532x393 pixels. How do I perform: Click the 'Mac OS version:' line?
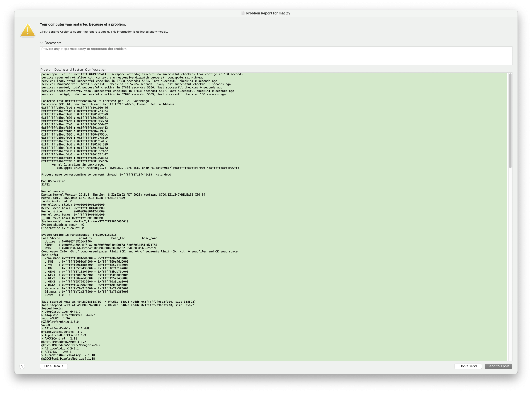[54, 181]
